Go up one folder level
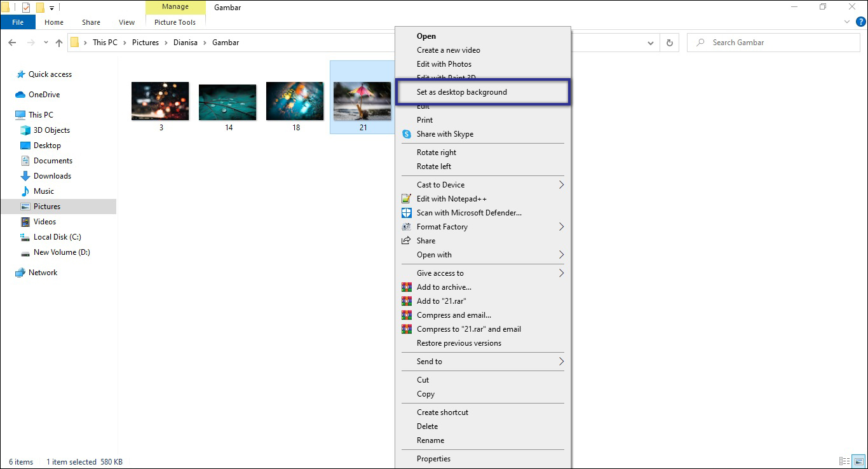Image resolution: width=868 pixels, height=469 pixels. pyautogui.click(x=58, y=42)
